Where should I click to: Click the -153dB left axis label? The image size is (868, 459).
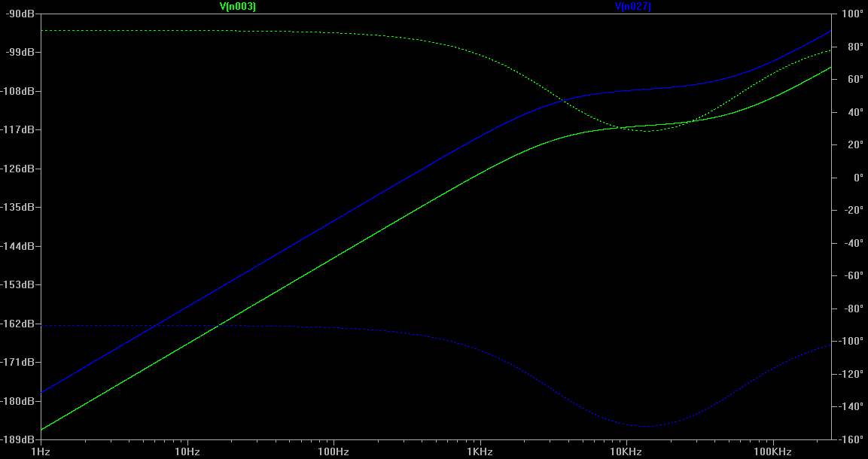tap(17, 284)
